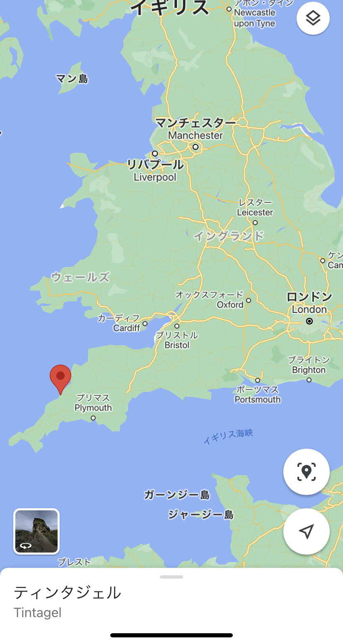Image resolution: width=343 pixels, height=644 pixels.
Task: Open the Live View location scan button
Action: [x=307, y=471]
